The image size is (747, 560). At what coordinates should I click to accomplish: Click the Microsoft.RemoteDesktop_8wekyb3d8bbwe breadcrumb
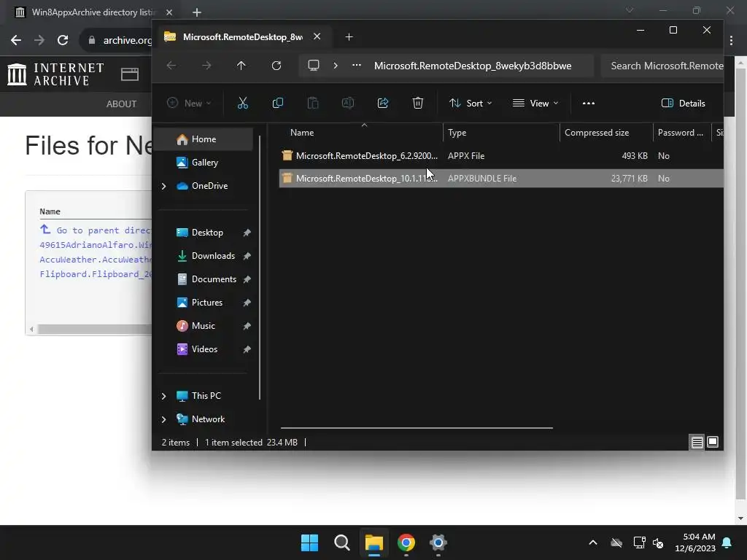coord(473,66)
